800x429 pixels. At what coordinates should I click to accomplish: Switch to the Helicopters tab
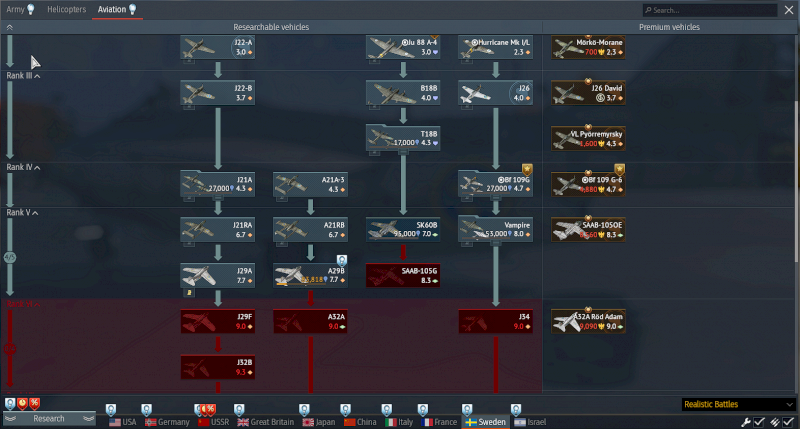[68, 9]
